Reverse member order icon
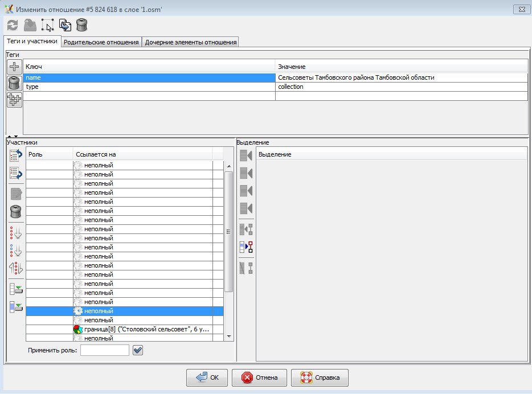This screenshot has width=532, height=394. pyautogui.click(x=16, y=268)
